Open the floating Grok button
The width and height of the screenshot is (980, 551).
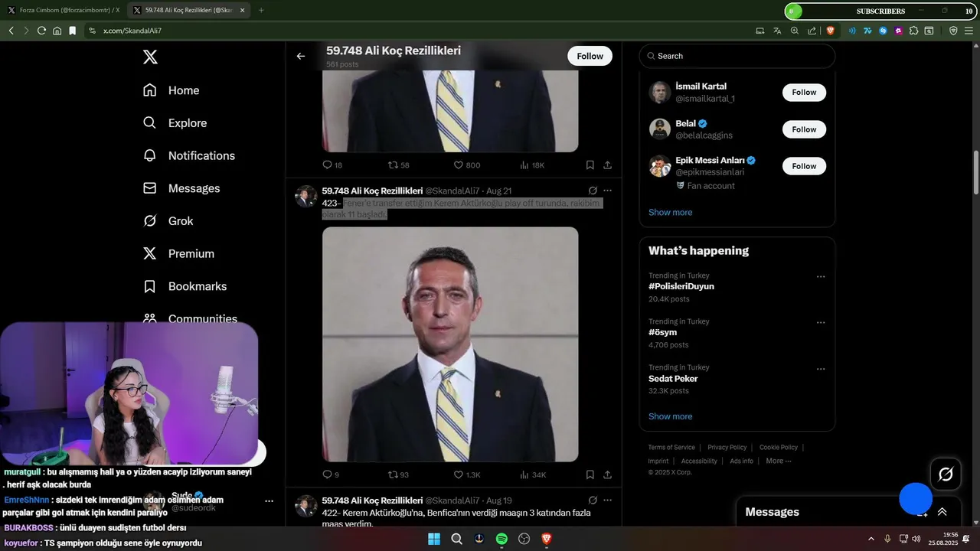(x=946, y=474)
